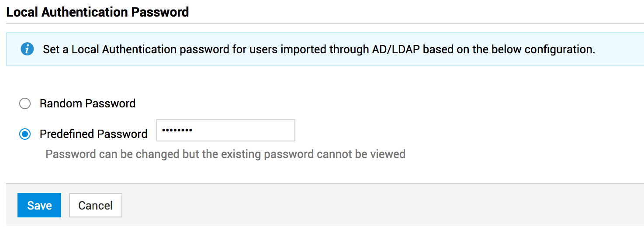
Task: Cancel the password configuration changes
Action: [95, 205]
